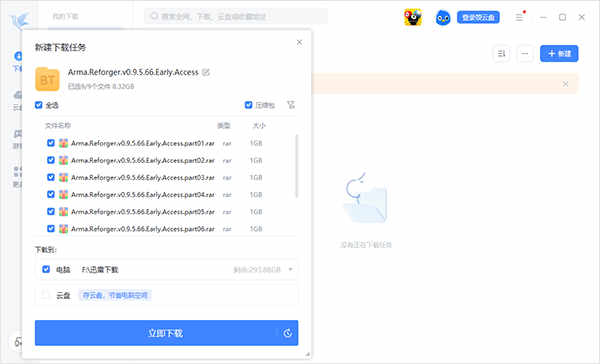Dismiss the orange notification banner

[565, 84]
